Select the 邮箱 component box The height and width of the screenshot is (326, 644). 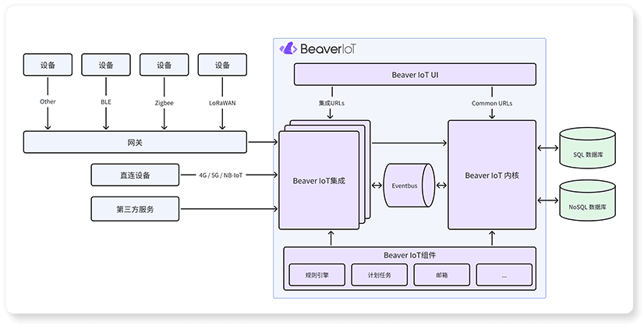click(x=441, y=275)
